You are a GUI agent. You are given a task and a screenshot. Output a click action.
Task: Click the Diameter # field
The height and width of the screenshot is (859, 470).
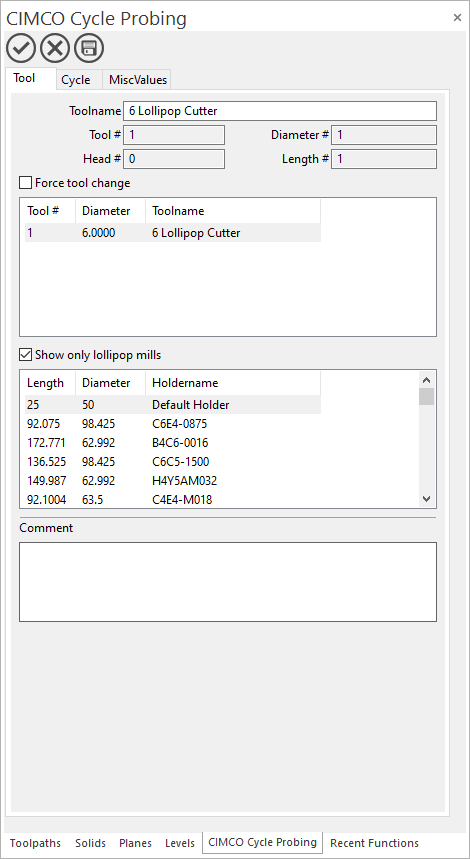coord(384,135)
